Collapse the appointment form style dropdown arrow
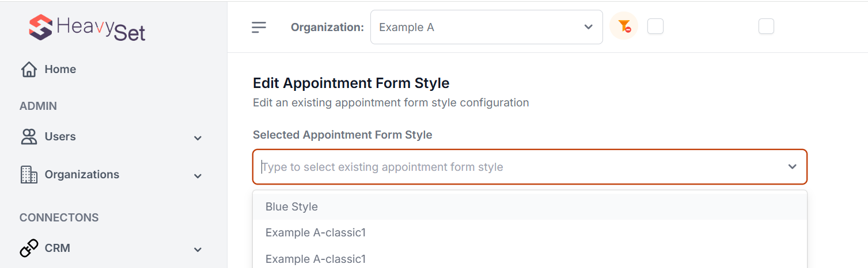868x268 pixels. coord(793,167)
